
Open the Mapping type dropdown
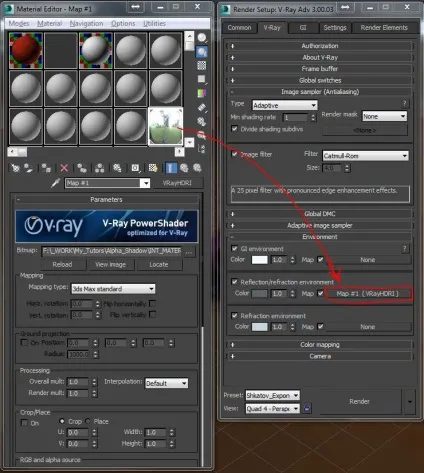point(113,289)
